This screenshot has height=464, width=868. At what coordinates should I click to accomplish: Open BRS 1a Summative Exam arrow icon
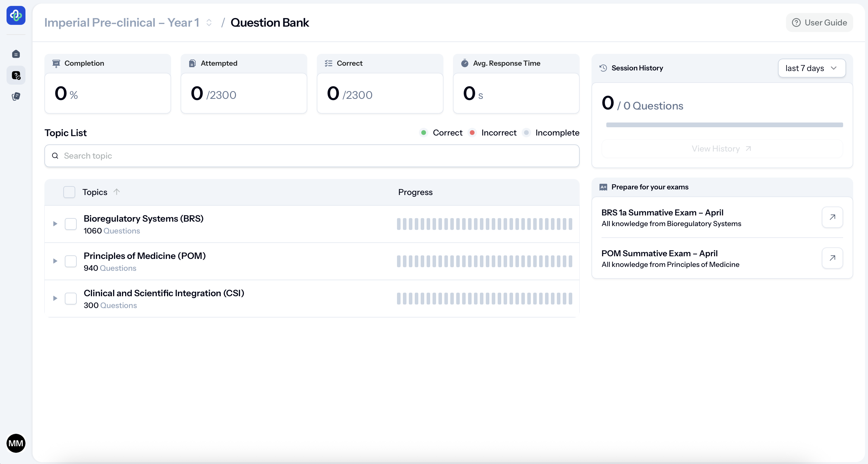coord(832,217)
